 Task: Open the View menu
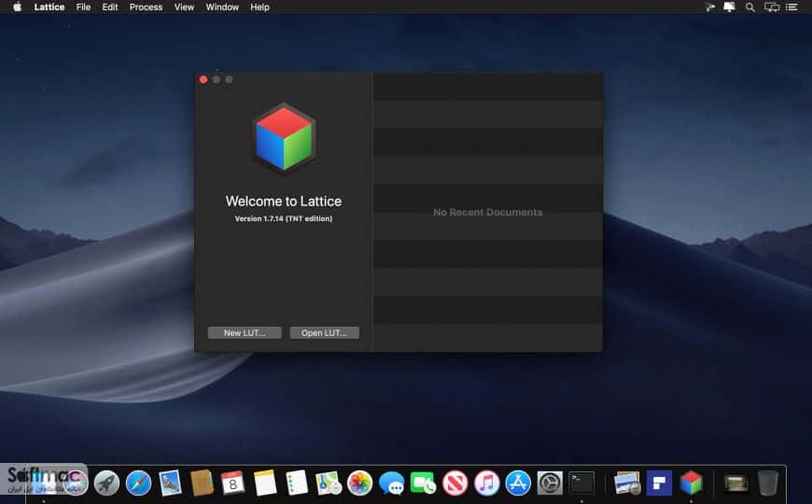(184, 7)
